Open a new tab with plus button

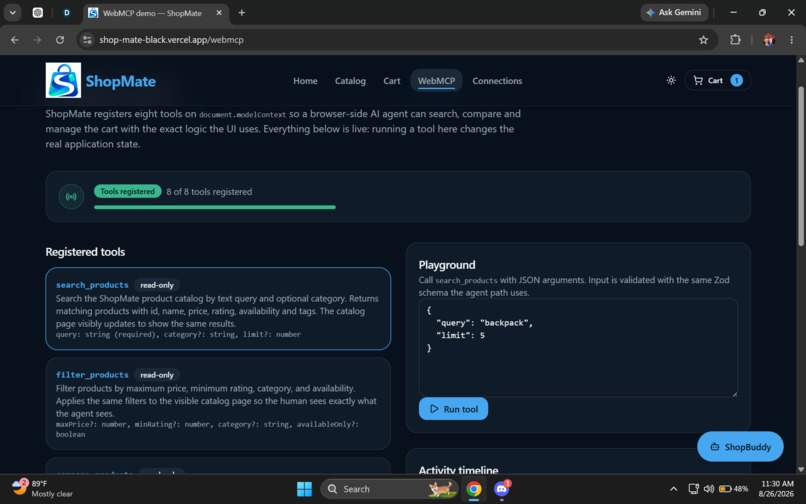click(242, 13)
